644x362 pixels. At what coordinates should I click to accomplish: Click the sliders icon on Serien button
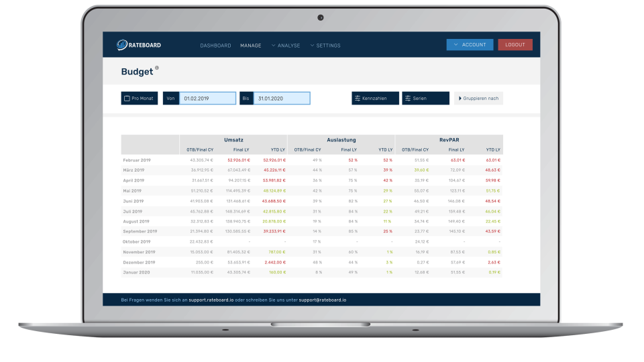click(408, 99)
